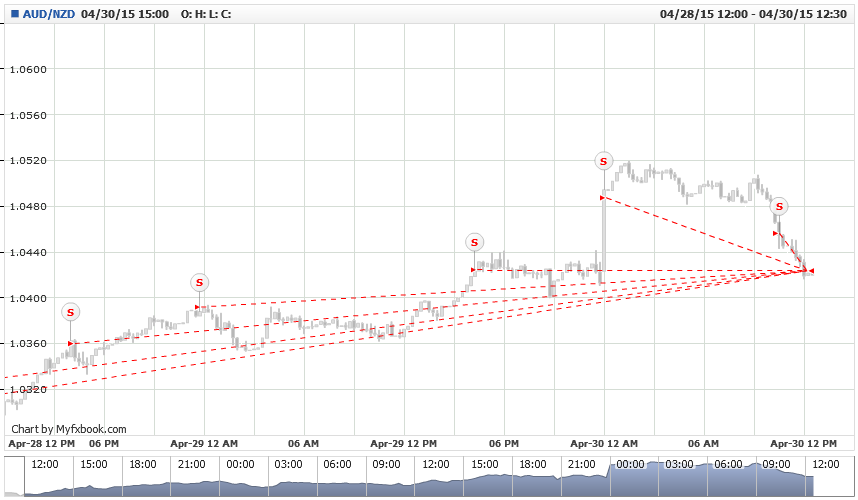Click the Apr-28 12 PM axis label
Image resolution: width=858 pixels, height=500 pixels.
click(42, 443)
